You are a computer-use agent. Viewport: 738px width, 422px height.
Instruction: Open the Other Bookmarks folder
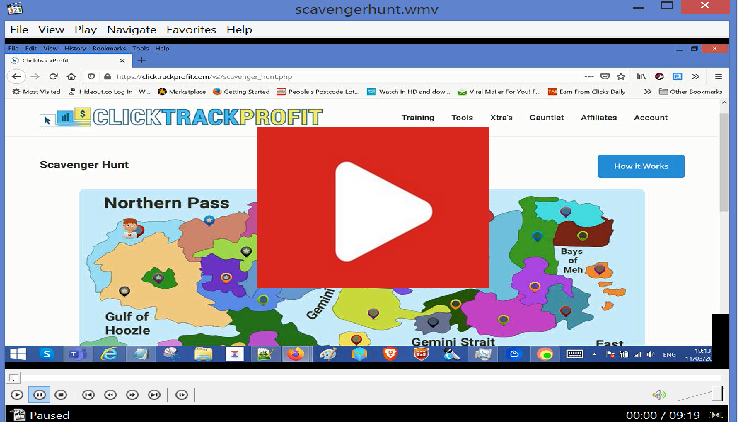[690, 91]
